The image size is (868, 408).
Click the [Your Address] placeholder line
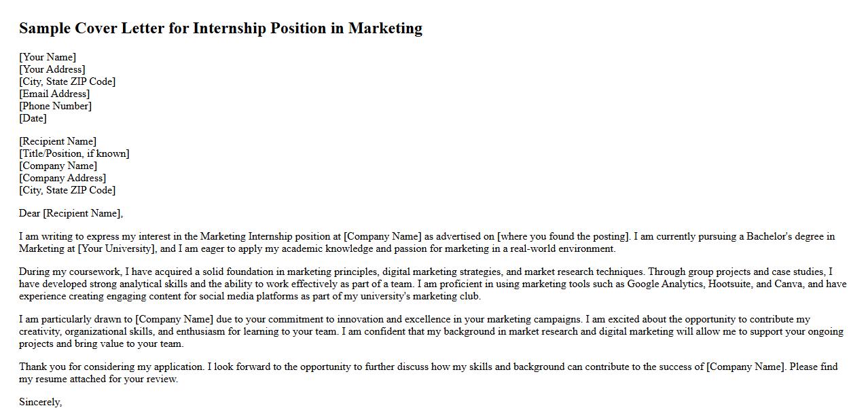[x=52, y=69]
